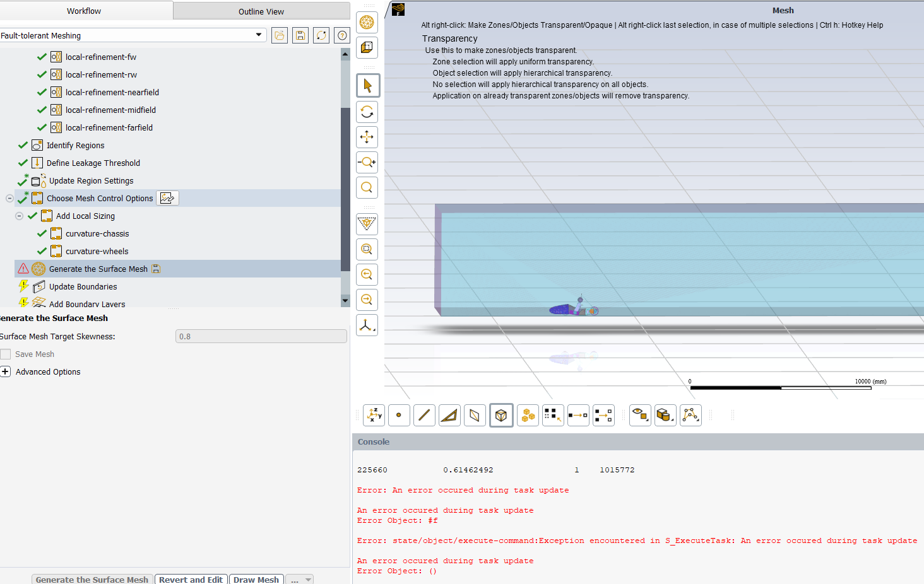Toggle the Save Mesh checkbox

6,354
